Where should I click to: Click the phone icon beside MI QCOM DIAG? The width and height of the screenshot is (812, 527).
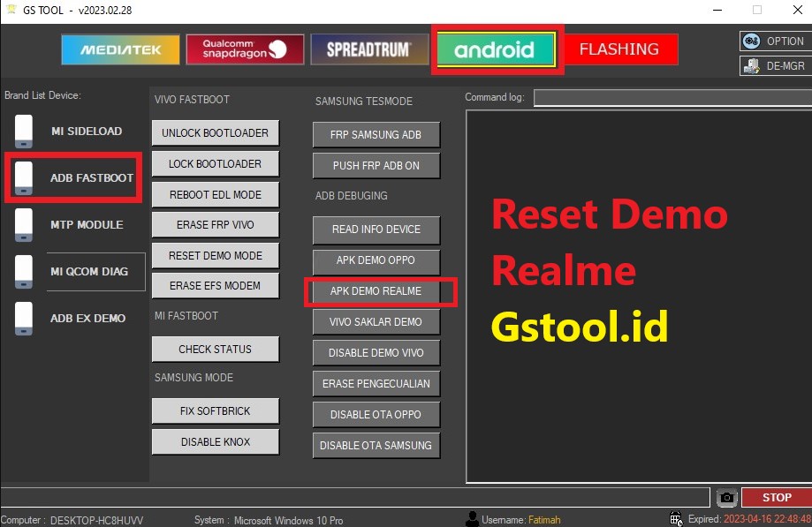[x=24, y=272]
